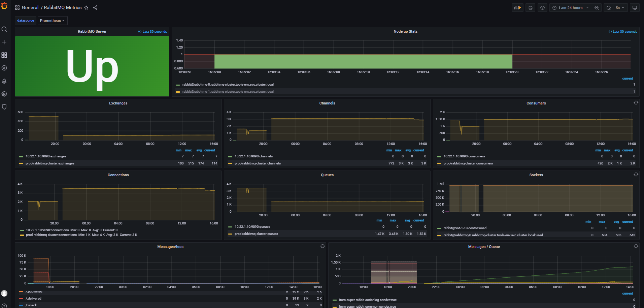Cycle view mode with the monitor icon

[x=635, y=8]
